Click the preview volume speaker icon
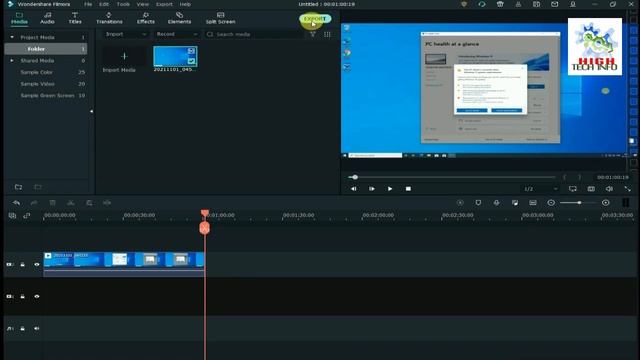The height and width of the screenshot is (360, 640). [609, 189]
